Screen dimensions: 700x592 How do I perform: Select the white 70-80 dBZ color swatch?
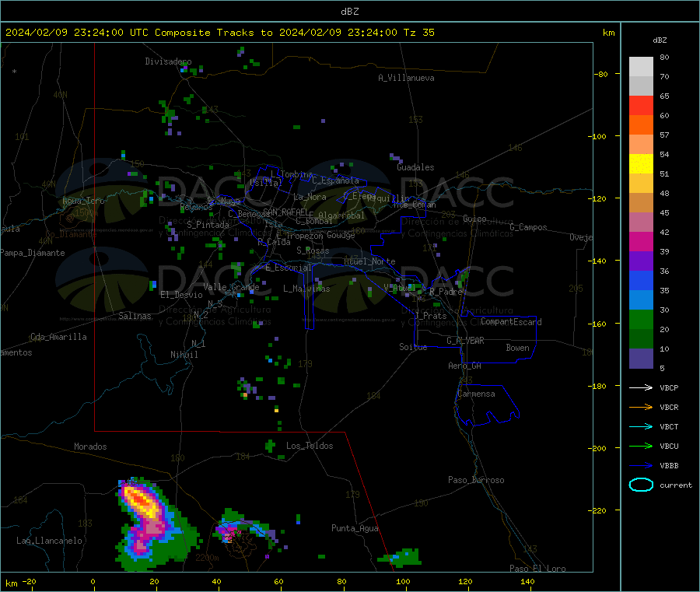641,67
